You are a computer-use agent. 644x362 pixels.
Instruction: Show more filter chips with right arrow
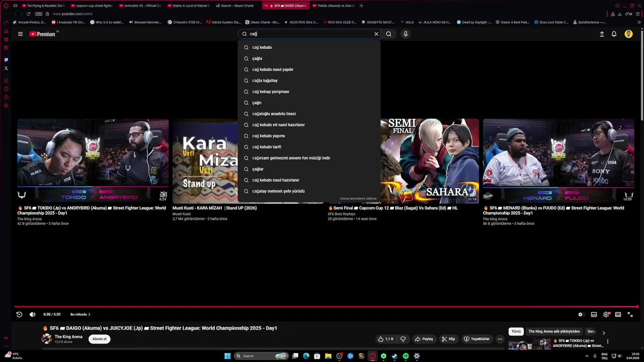point(604,332)
